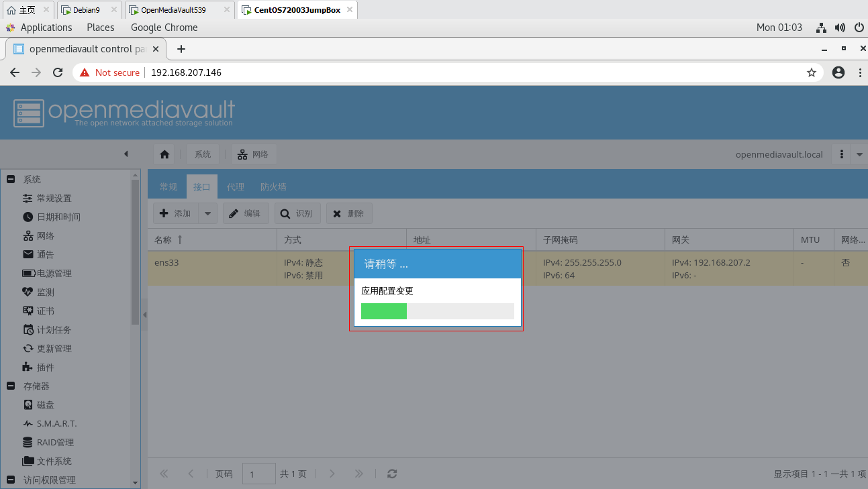Go to the home breadcrumb icon
Screen dimensions: 868x489
(164, 154)
